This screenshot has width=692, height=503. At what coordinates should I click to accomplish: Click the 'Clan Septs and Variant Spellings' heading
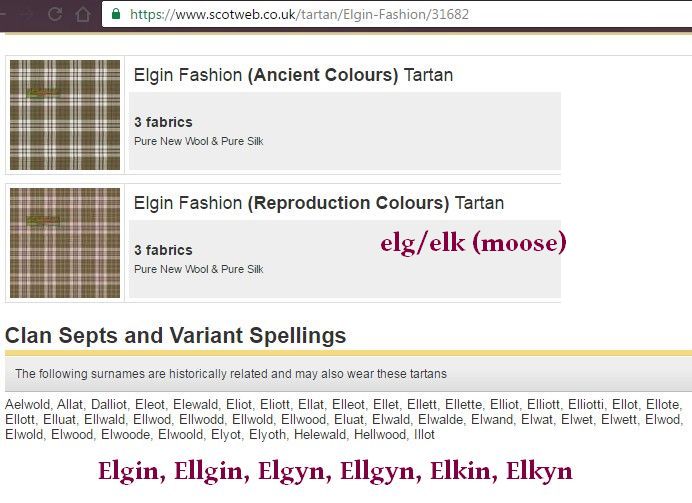[x=176, y=335]
